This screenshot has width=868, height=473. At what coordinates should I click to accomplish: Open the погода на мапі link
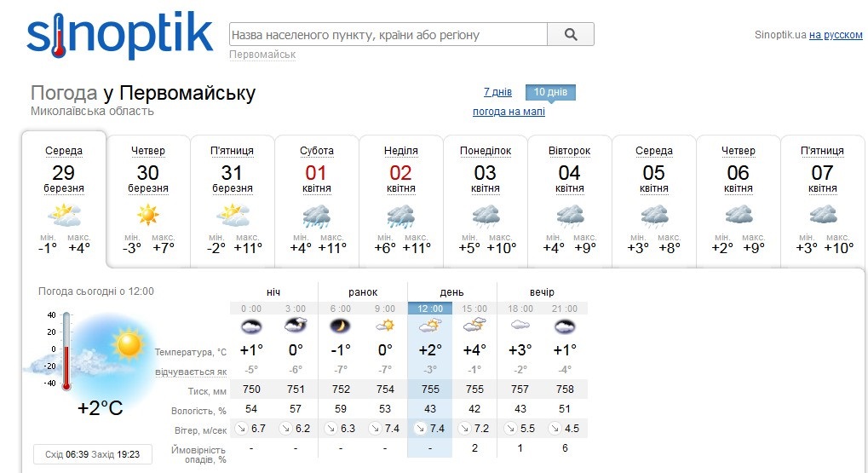(x=509, y=112)
